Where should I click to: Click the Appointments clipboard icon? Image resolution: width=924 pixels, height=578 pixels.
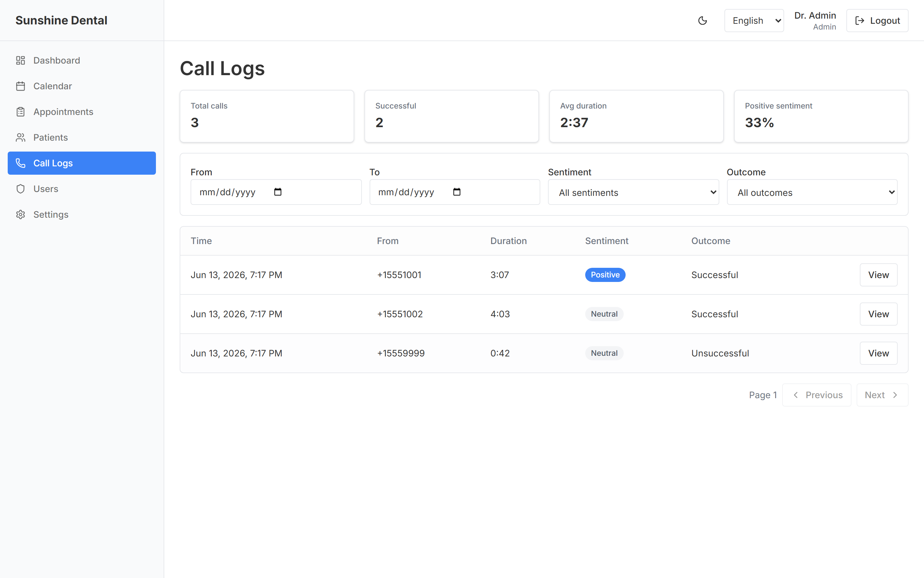click(x=21, y=112)
